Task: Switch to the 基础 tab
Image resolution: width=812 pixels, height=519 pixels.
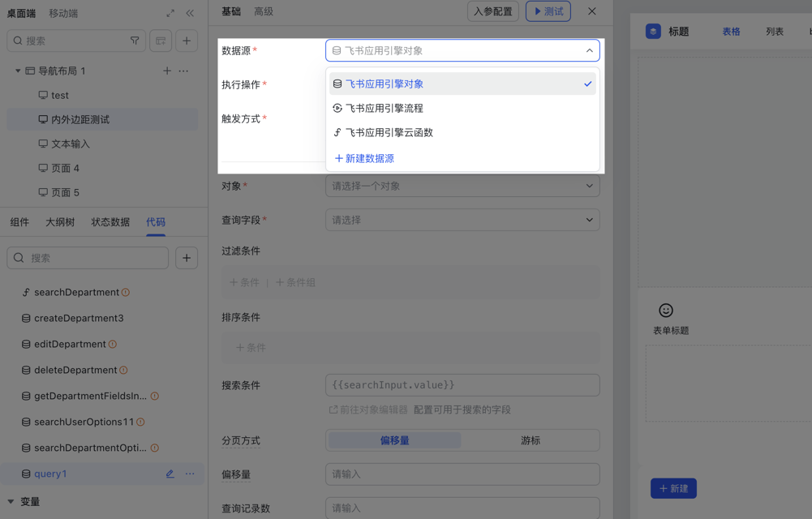Action: [231, 11]
